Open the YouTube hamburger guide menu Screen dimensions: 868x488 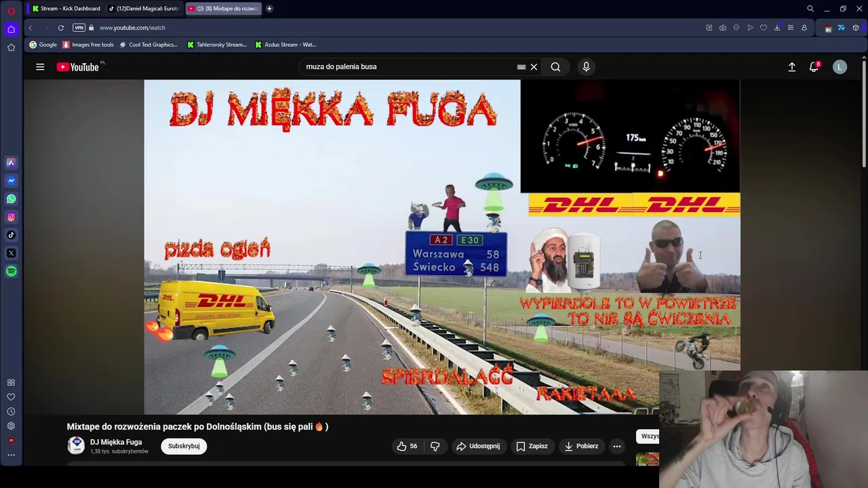pos(40,66)
